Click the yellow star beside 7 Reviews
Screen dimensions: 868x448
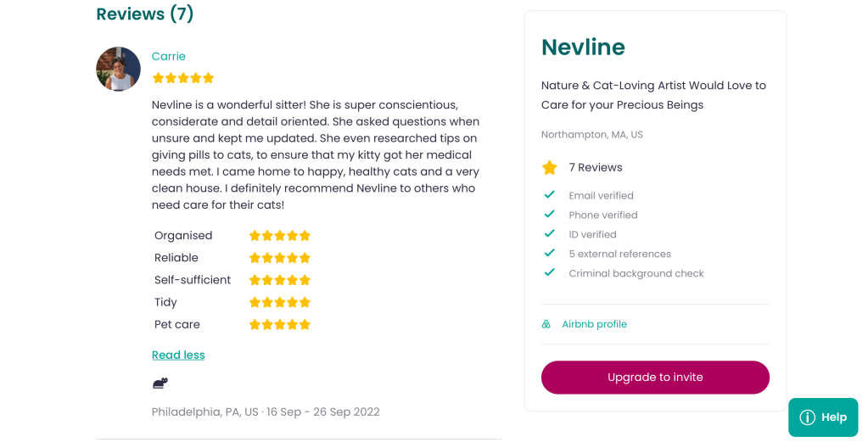(x=550, y=167)
